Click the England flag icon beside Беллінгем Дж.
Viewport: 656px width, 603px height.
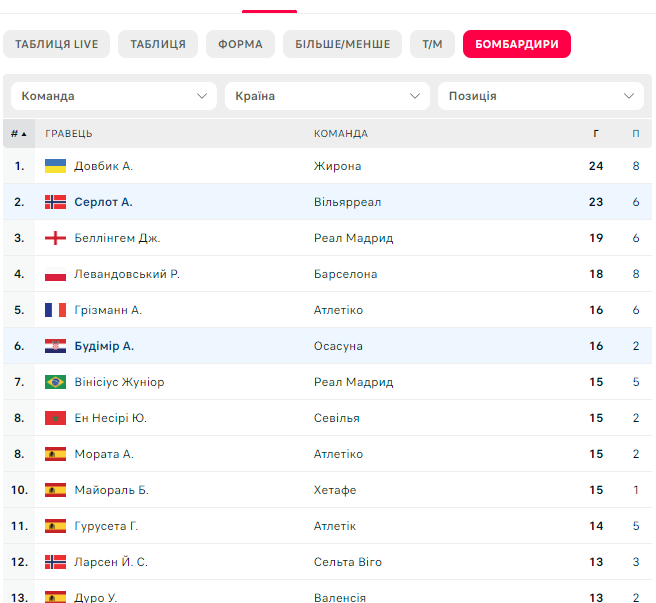(55, 238)
